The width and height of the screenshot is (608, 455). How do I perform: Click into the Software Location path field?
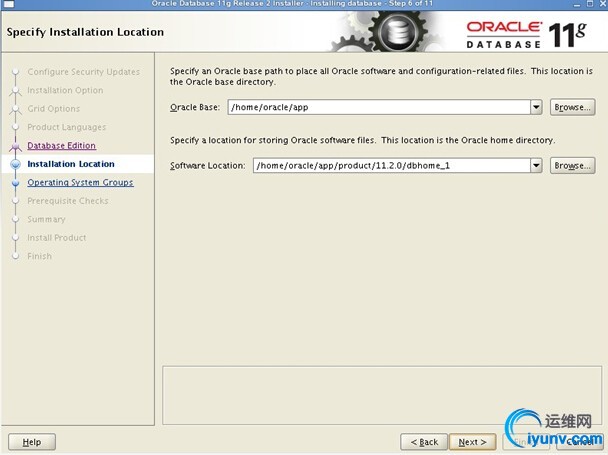pos(392,166)
